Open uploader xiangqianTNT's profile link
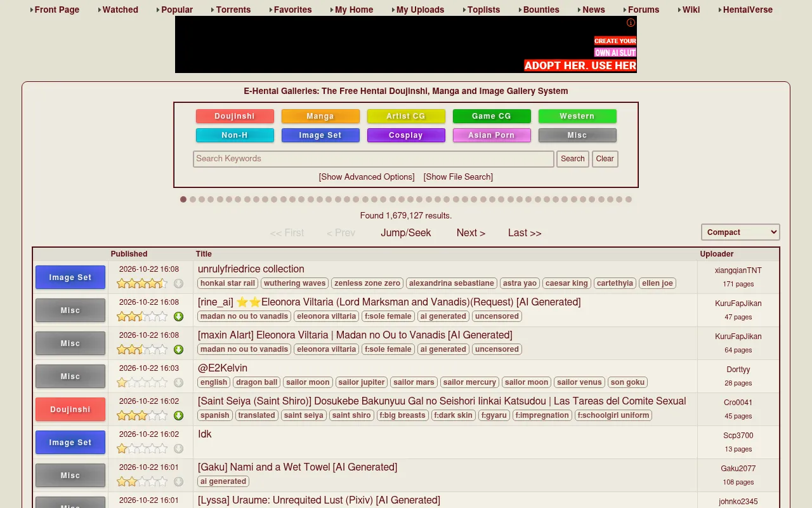 738,271
